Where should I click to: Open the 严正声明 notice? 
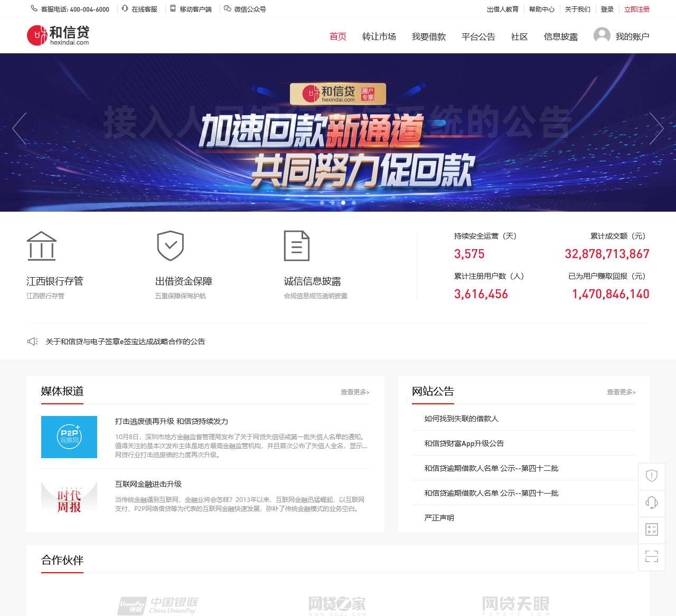439,518
